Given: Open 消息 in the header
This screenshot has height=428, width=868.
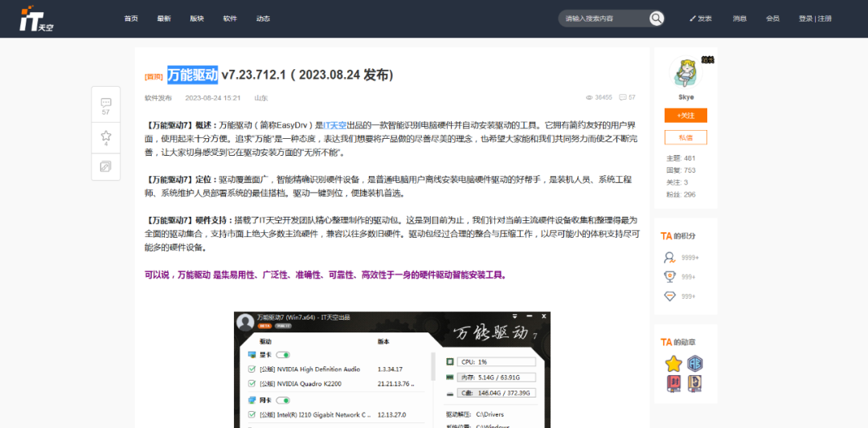Looking at the screenshot, I should click(x=739, y=18).
